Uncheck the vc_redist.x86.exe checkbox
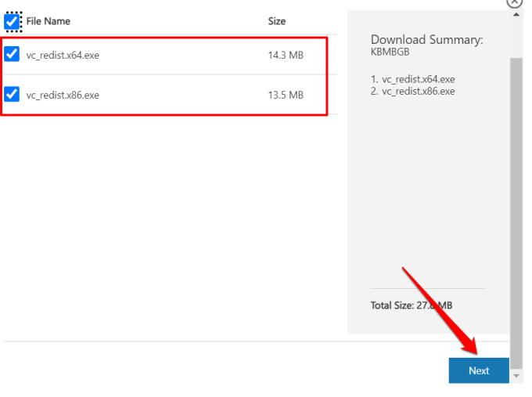Screen dimensions: 532x397 [12, 95]
